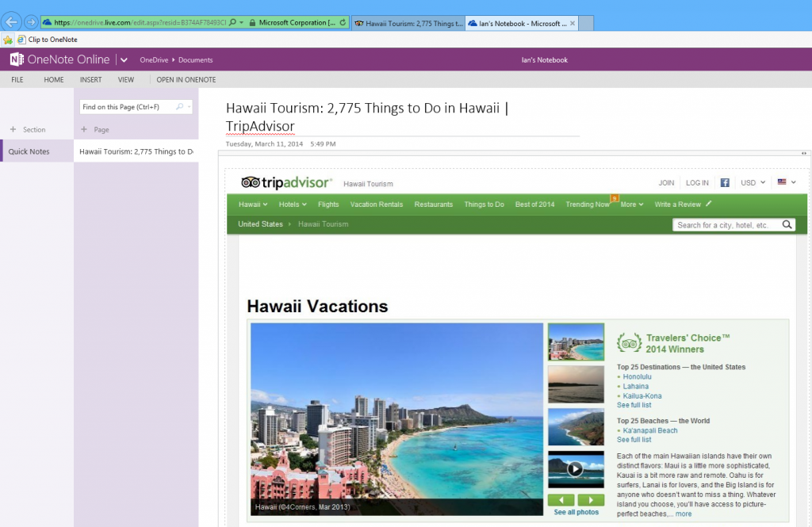Click the OneNote Online logo icon

coord(16,59)
